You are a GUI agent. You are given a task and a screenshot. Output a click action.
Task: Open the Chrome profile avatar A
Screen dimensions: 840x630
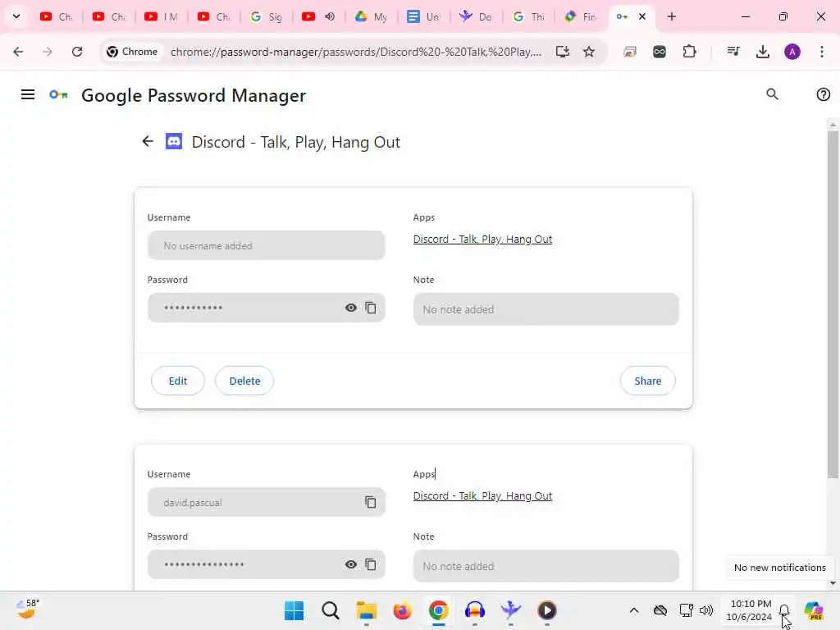point(792,52)
